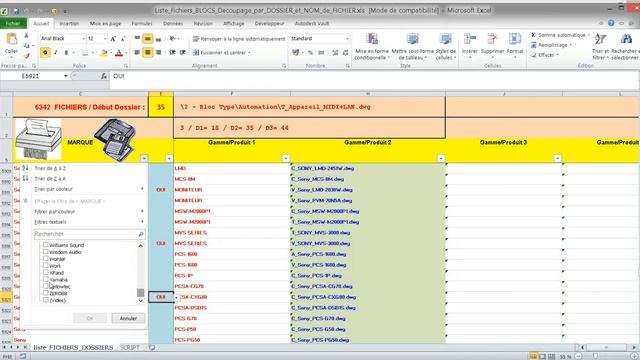This screenshot has height=360, width=640.
Task: Open Mise en forme conditionnelle
Action: click(371, 47)
